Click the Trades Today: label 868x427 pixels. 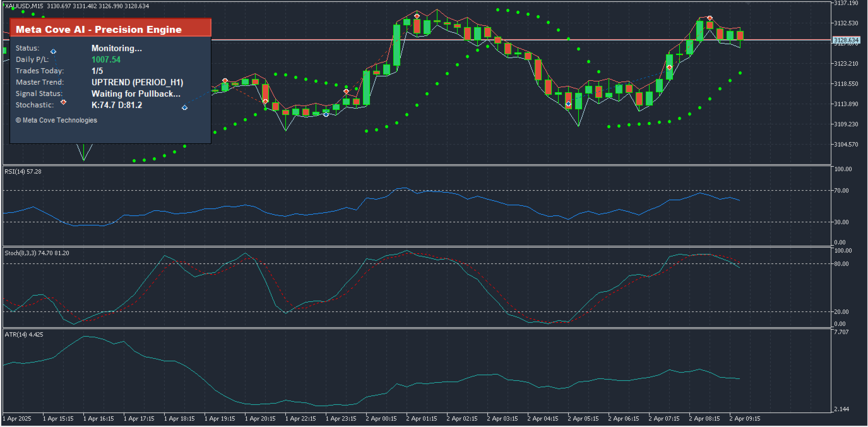(x=40, y=71)
